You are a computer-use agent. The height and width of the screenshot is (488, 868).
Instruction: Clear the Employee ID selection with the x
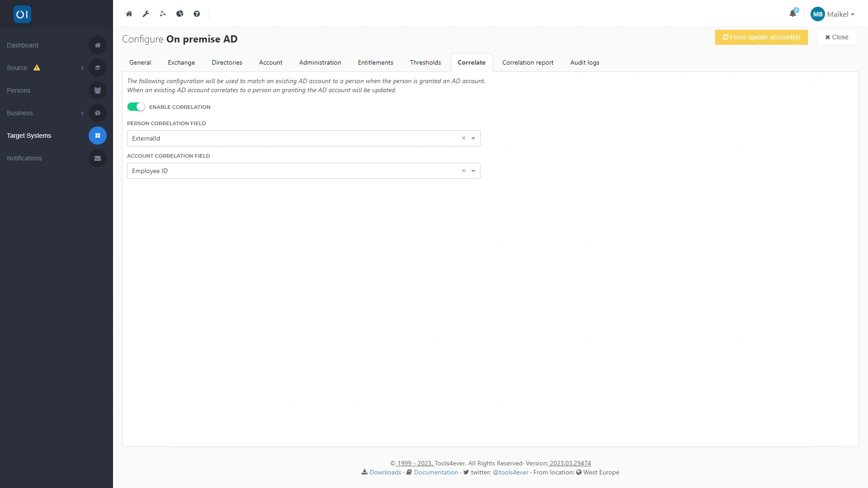tap(463, 171)
